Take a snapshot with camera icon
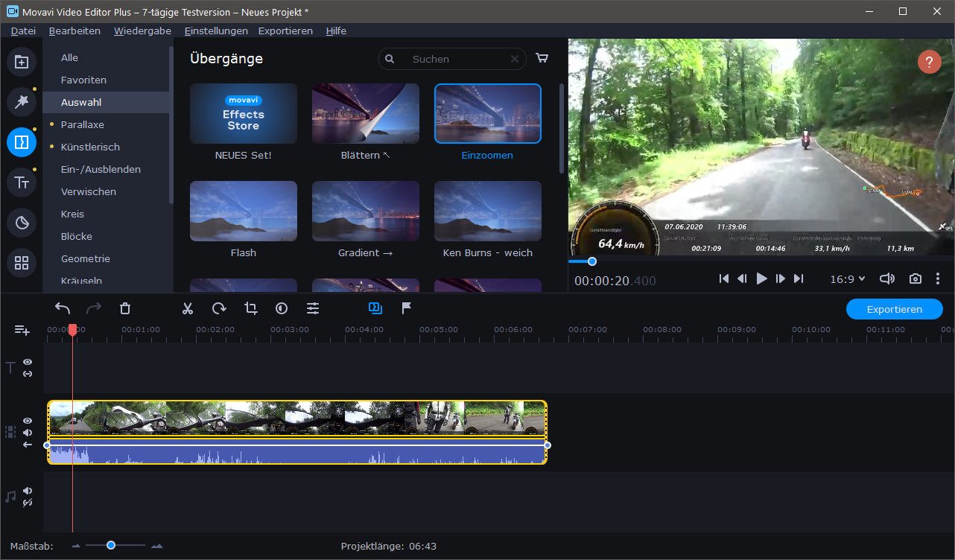The image size is (955, 560). [x=915, y=279]
